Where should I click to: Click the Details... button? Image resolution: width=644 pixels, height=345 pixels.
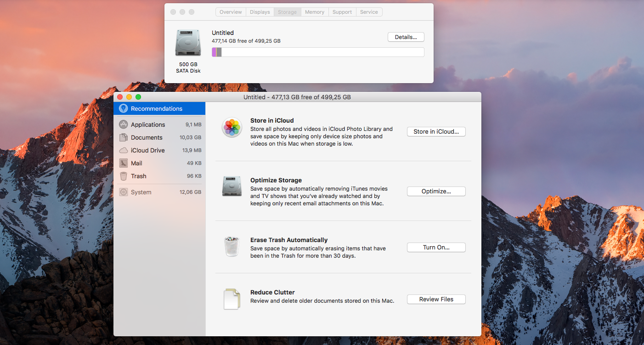point(406,37)
